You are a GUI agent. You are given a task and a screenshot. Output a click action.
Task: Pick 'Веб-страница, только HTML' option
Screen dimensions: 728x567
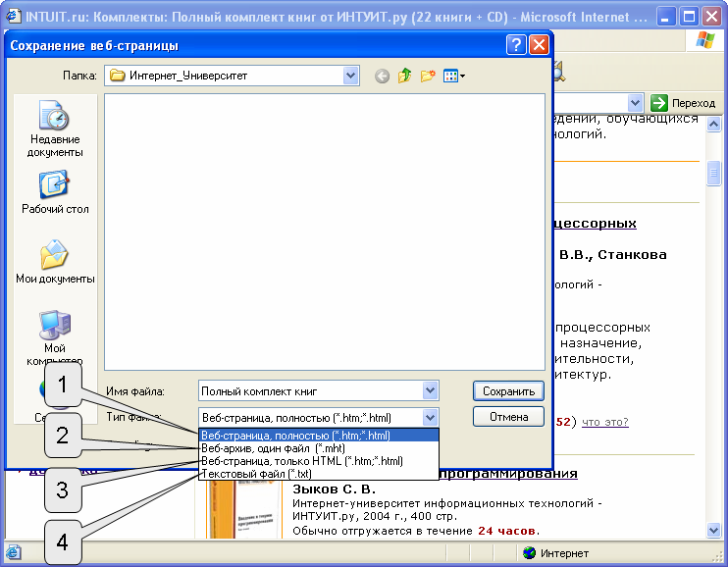[319, 461]
